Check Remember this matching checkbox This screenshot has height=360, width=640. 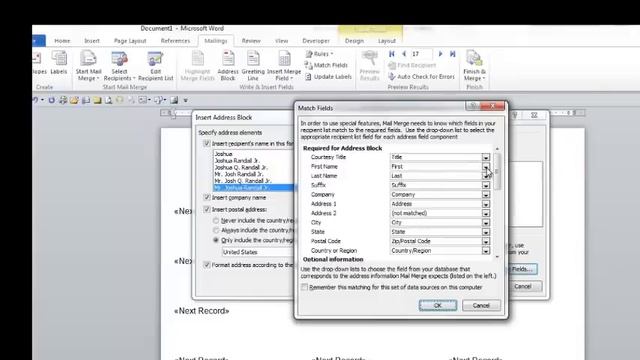304,287
